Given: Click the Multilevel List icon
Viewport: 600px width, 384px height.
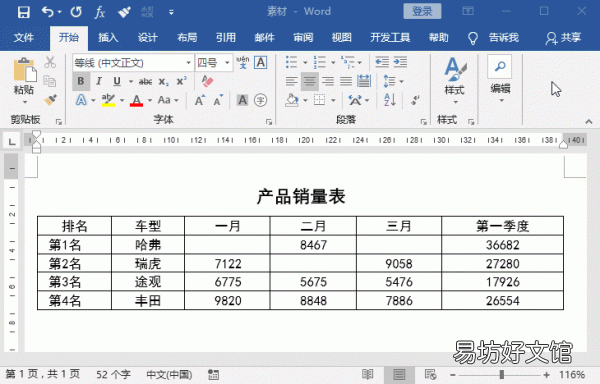Looking at the screenshot, I should tap(348, 62).
